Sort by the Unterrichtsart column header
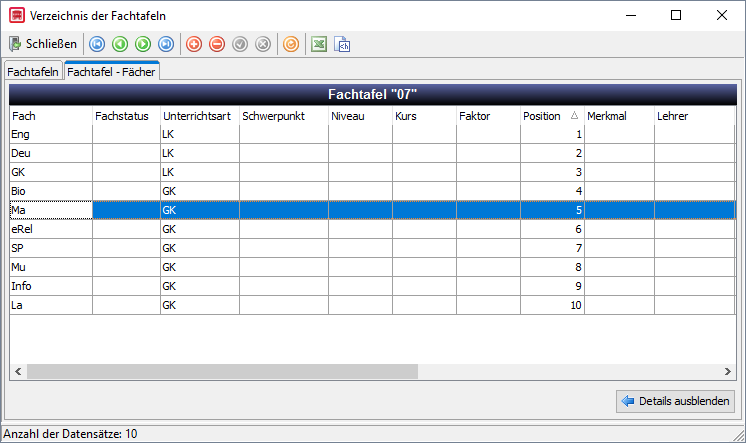This screenshot has height=443, width=746. click(x=200, y=116)
